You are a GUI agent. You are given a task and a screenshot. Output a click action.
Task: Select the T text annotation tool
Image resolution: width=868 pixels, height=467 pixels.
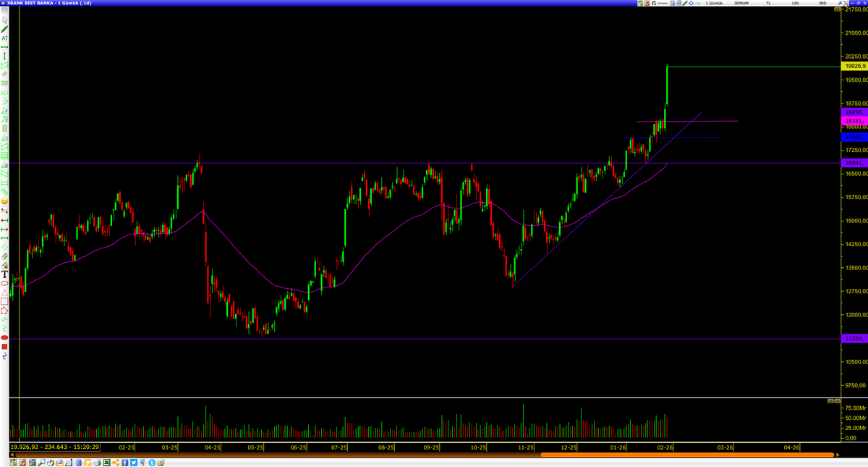click(x=4, y=274)
